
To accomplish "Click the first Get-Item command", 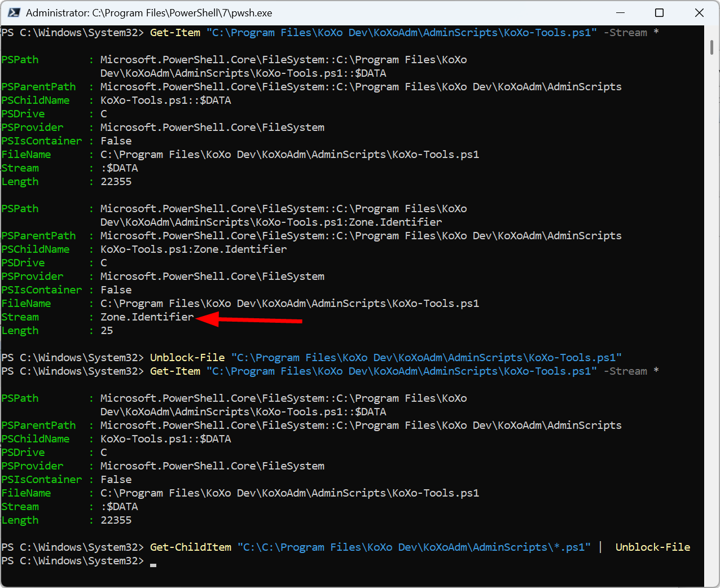I will coord(175,32).
